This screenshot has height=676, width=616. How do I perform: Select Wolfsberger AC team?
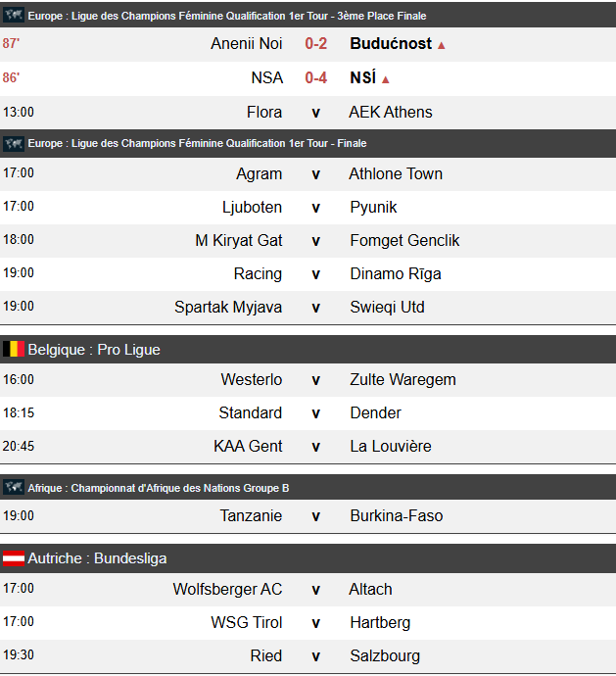click(x=227, y=590)
